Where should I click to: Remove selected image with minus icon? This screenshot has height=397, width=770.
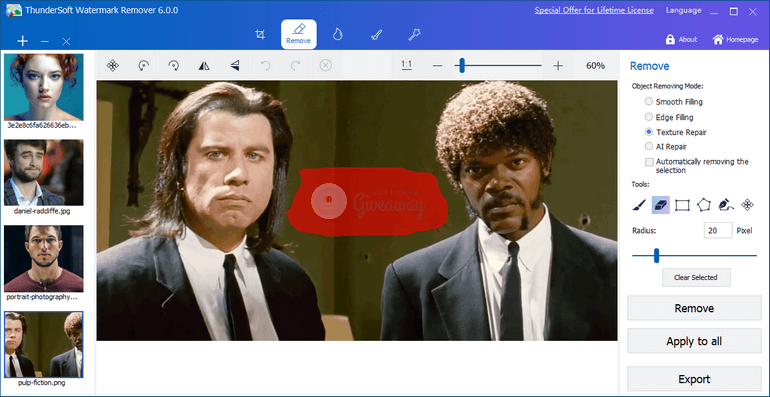click(x=45, y=42)
